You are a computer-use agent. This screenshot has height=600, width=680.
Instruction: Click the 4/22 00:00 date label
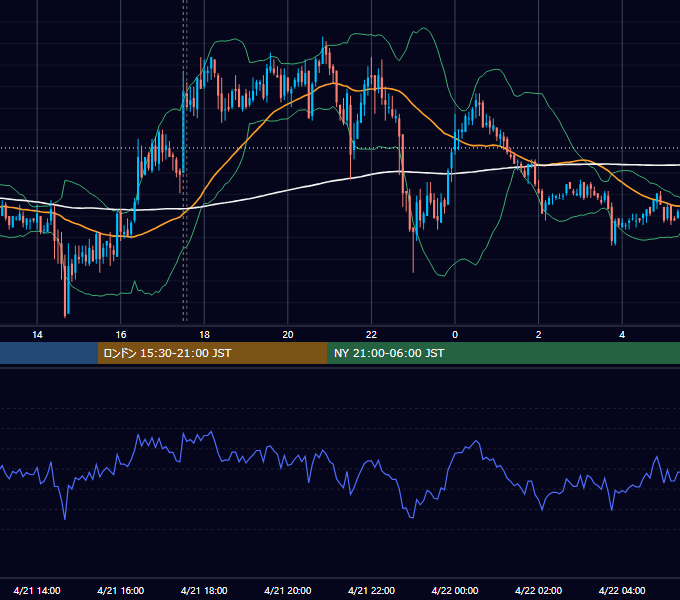tap(455, 590)
